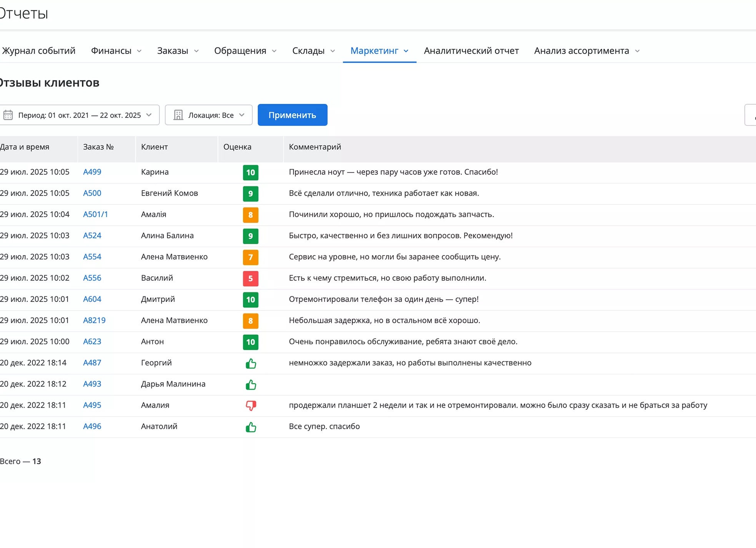Click the 'Всего — 13' total label

[20, 461]
